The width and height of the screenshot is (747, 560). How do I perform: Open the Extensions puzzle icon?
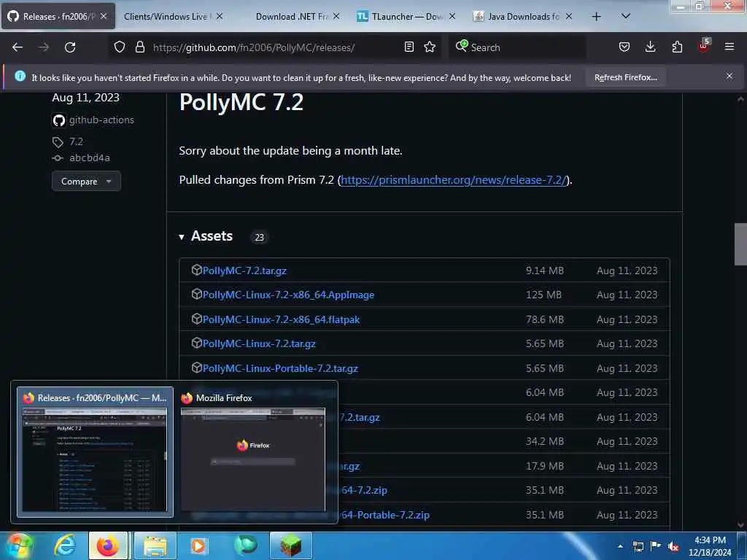[x=677, y=47]
